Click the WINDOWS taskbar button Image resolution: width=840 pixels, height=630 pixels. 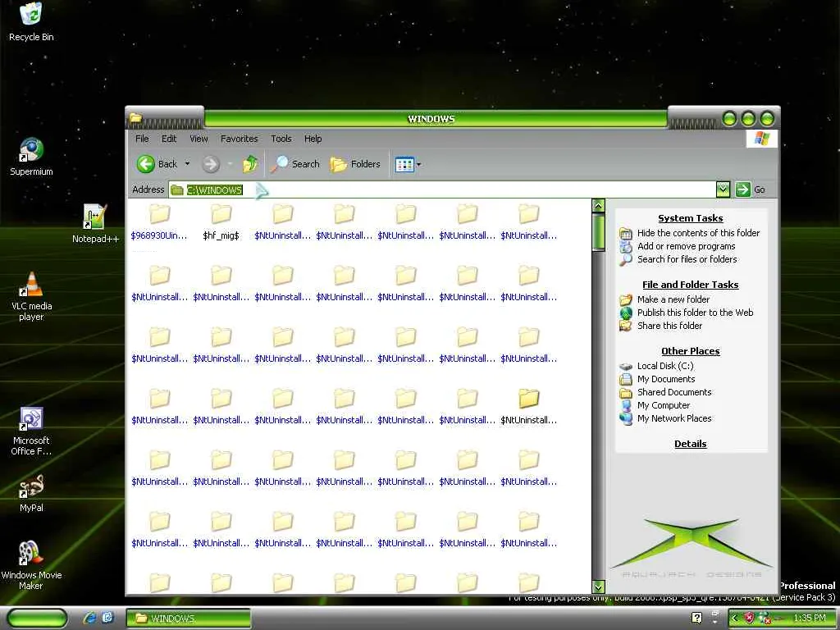pyautogui.click(x=189, y=619)
